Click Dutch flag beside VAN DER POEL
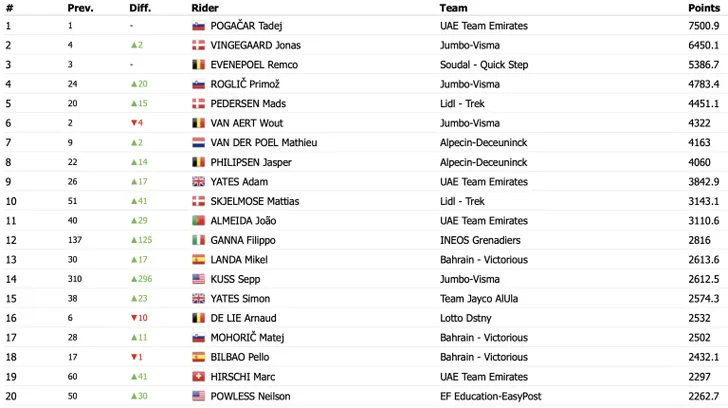 coord(198,143)
